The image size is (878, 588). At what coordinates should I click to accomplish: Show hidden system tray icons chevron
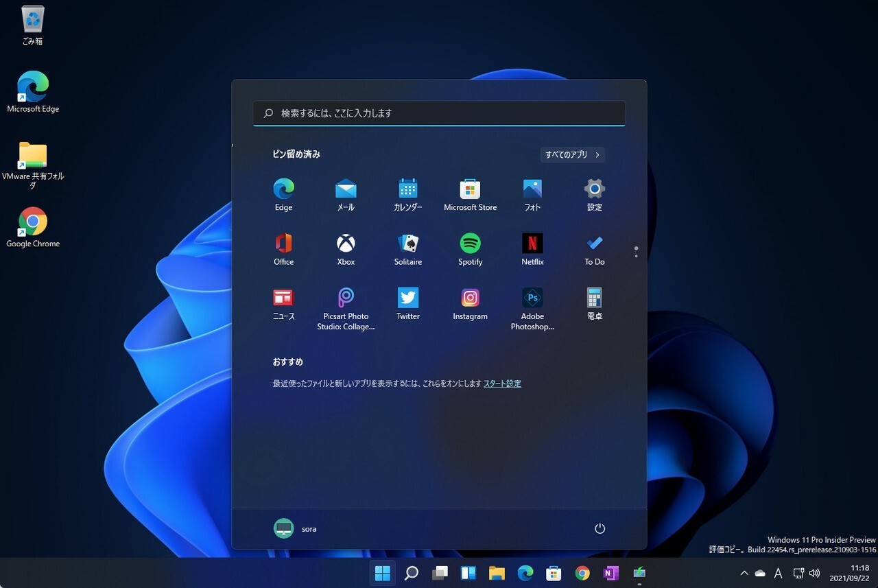744,573
